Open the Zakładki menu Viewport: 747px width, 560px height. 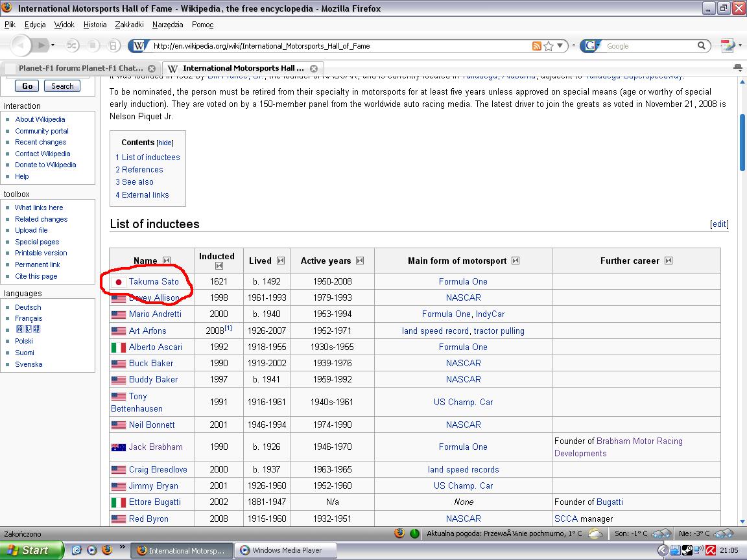pos(130,25)
